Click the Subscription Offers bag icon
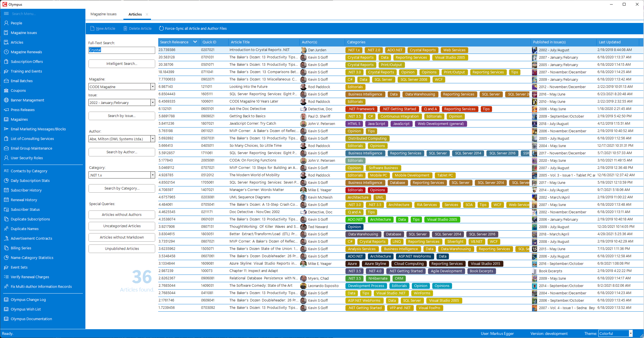 coord(6,62)
